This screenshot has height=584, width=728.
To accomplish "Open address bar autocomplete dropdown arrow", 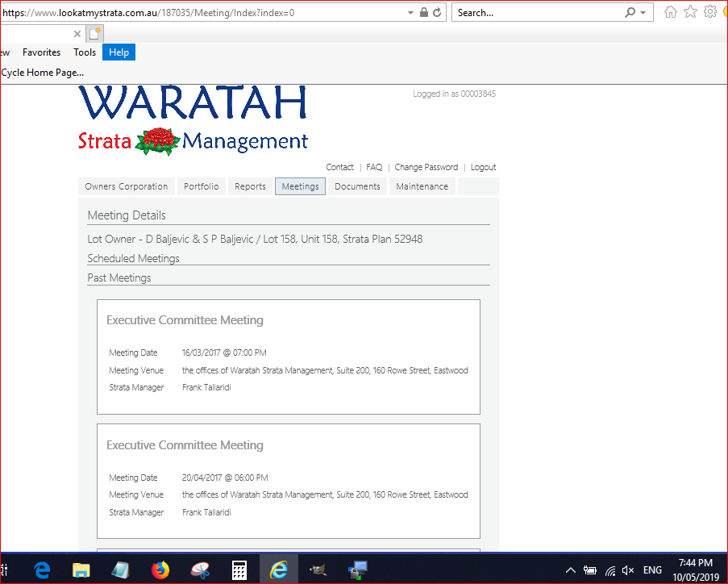I will pos(410,13).
